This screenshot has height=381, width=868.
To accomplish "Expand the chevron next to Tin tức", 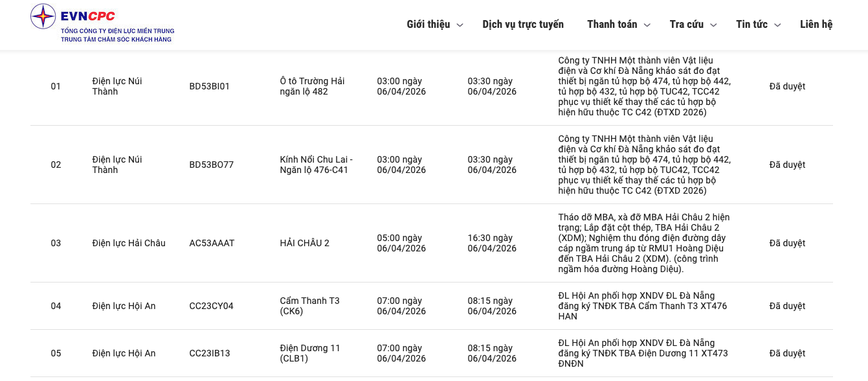I will 777,25.
